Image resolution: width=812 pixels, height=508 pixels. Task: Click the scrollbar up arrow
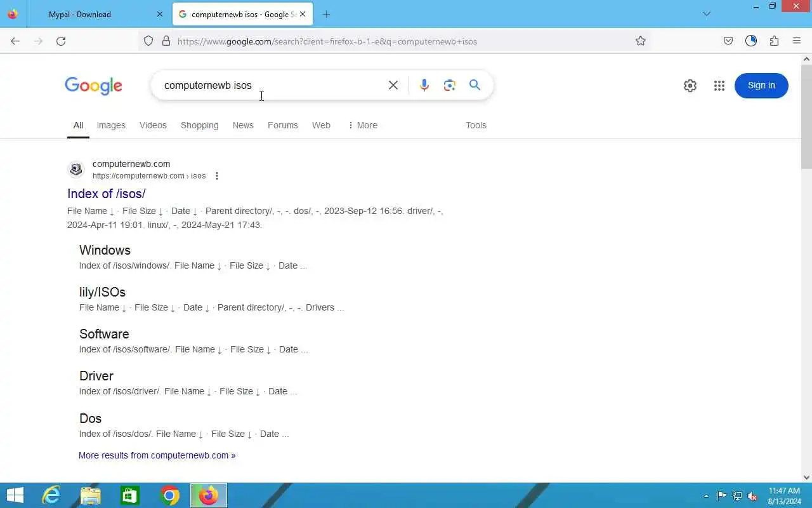pos(806,59)
